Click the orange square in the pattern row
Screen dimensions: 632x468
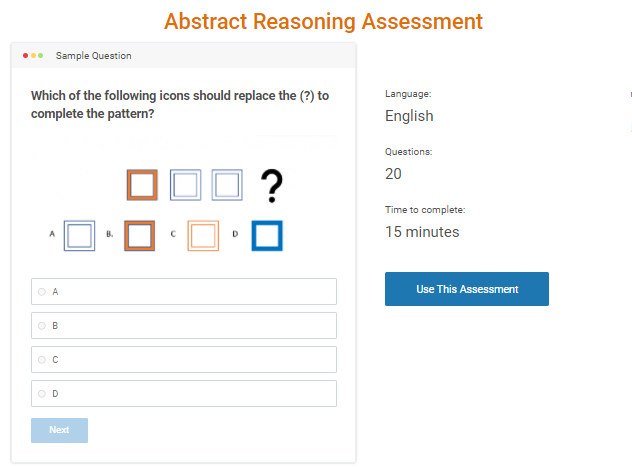(x=142, y=185)
